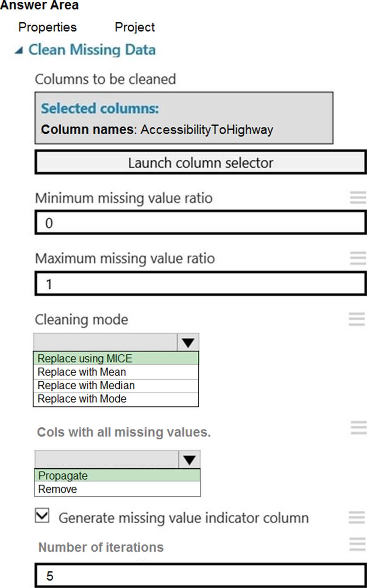The height and width of the screenshot is (588, 367).
Task: Click the hamburger icon beside Maximum missing value ratio
Action: pos(358,258)
